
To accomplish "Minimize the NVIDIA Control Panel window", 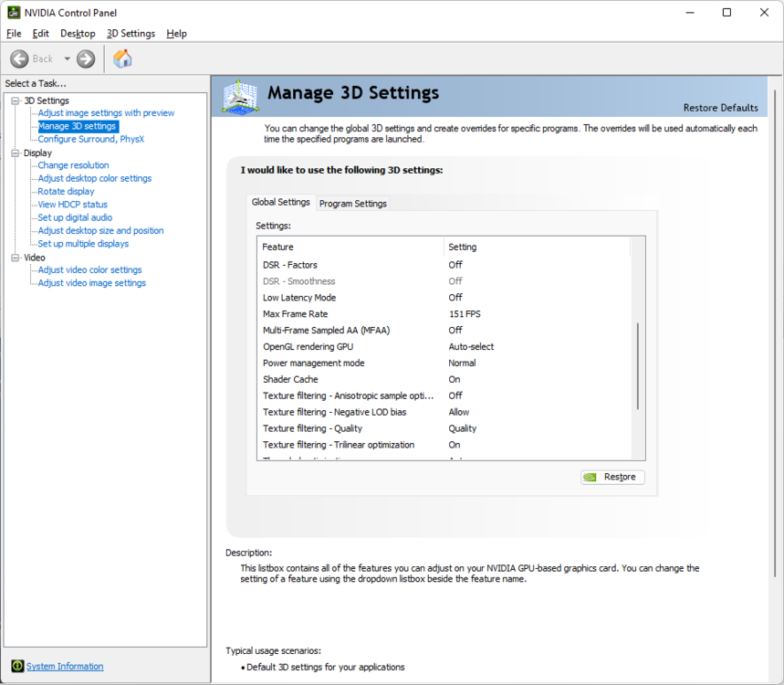I will (x=690, y=13).
